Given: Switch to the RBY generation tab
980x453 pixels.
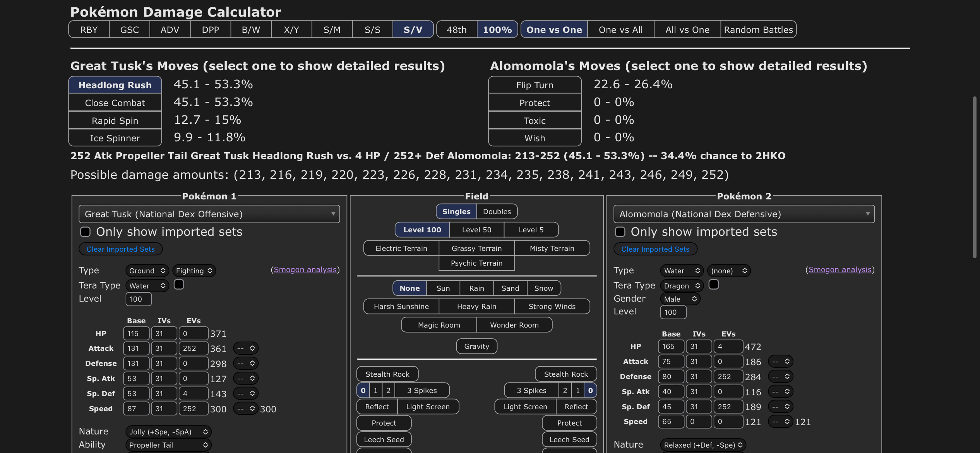Looking at the screenshot, I should (x=89, y=29).
